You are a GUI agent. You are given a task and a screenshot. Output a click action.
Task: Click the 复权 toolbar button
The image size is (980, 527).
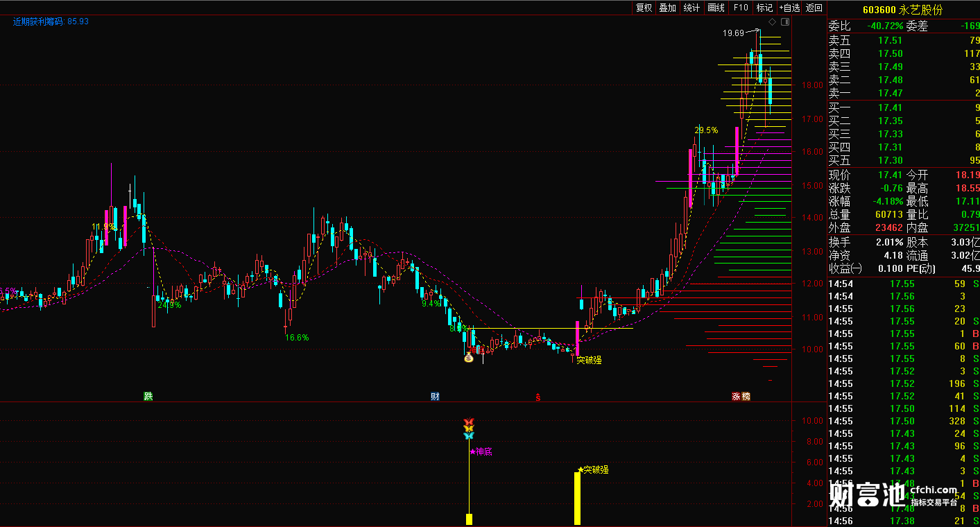(x=644, y=8)
